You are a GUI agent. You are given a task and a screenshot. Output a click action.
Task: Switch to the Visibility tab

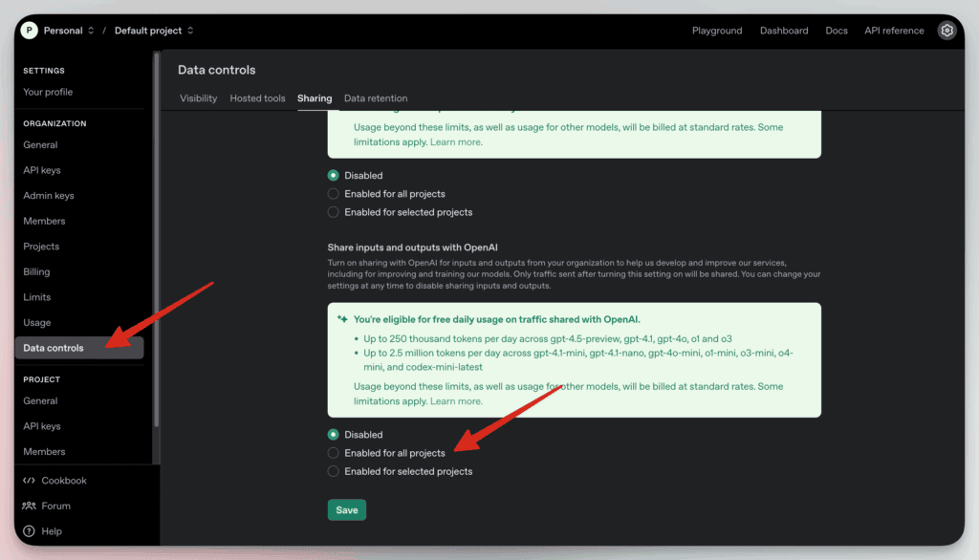click(199, 98)
